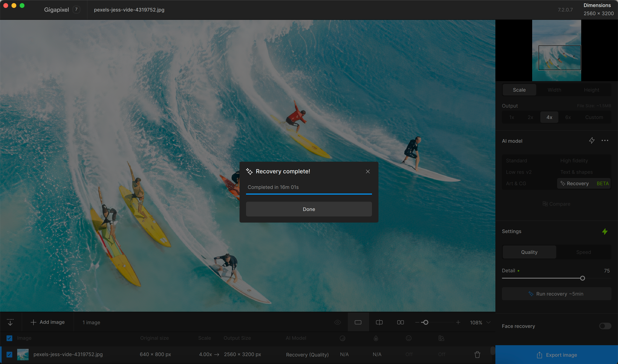Collapse the image list panel arrow
The height and width of the screenshot is (364, 618).
[x=10, y=322]
